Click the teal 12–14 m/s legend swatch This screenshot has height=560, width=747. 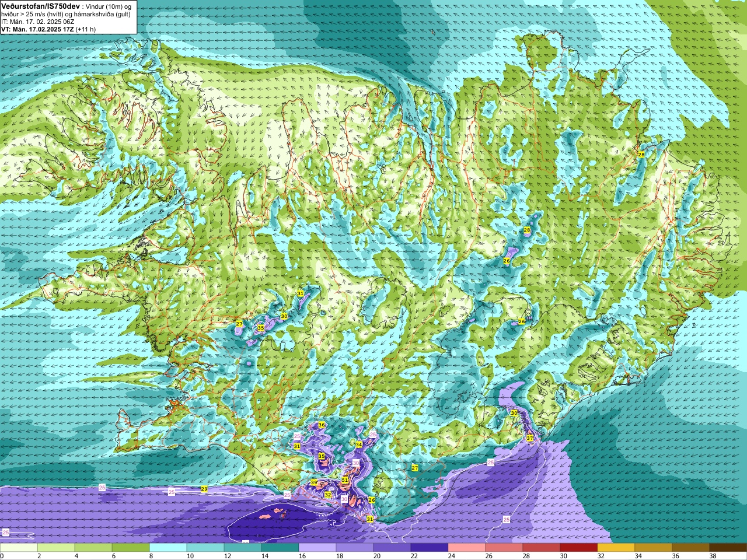click(243, 548)
